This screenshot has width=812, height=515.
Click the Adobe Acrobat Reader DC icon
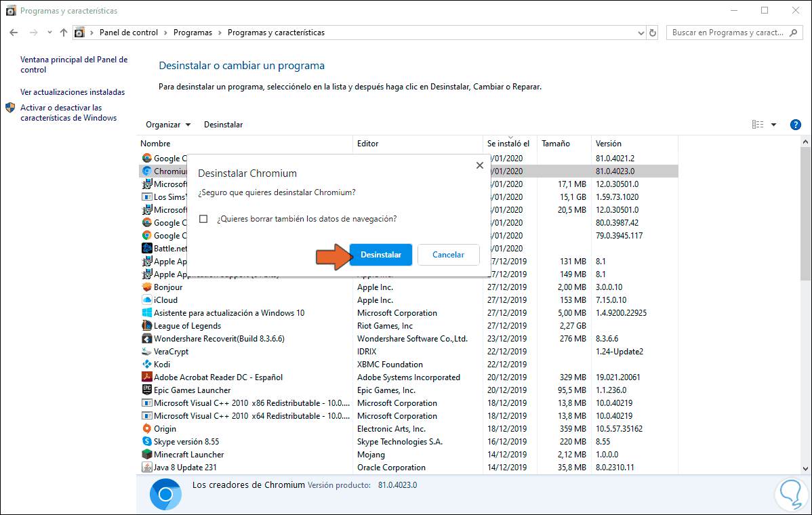pos(146,377)
